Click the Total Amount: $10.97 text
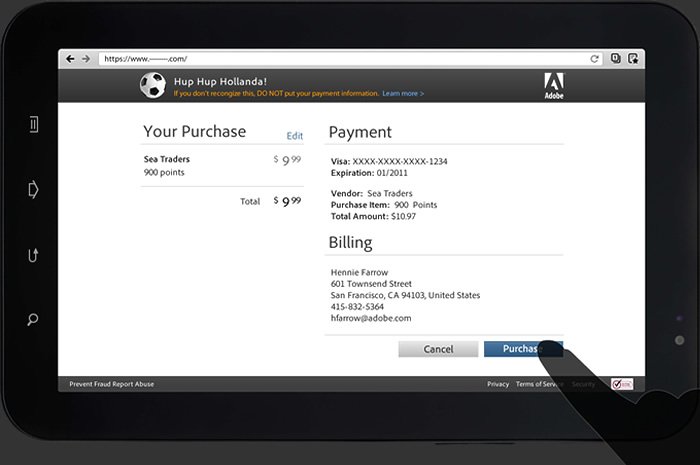 (373, 216)
